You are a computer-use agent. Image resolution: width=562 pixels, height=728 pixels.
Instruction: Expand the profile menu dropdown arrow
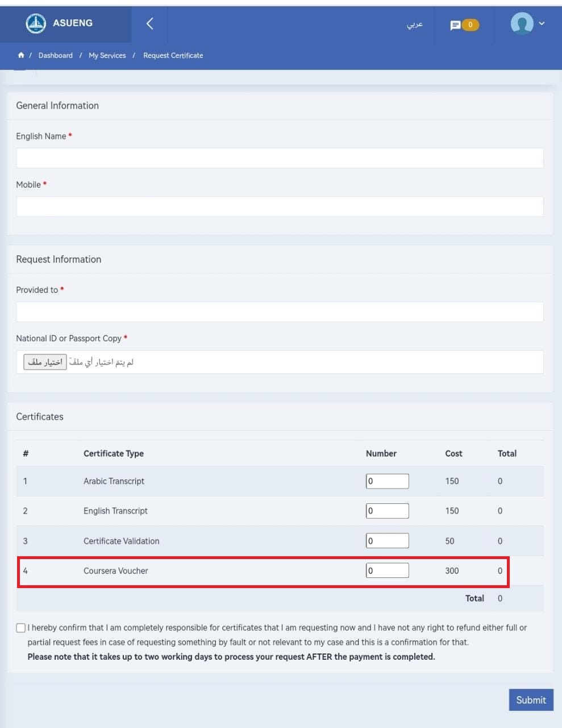pos(542,23)
